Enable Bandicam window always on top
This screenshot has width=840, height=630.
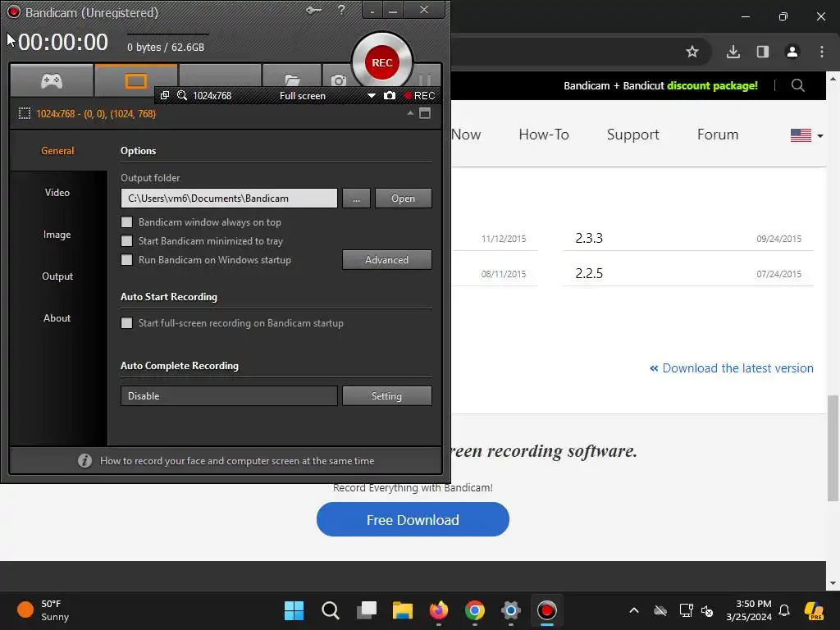[127, 221]
